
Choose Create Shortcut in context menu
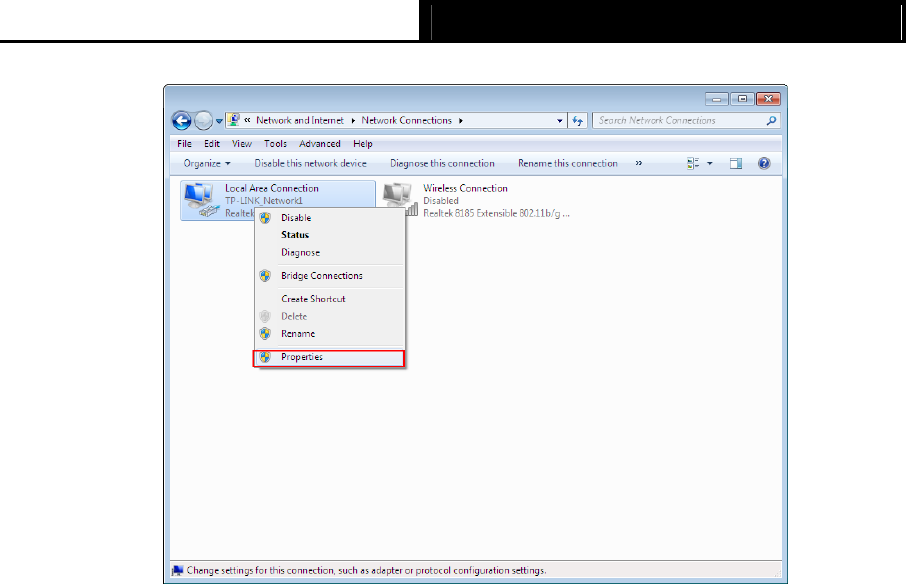(330, 299)
